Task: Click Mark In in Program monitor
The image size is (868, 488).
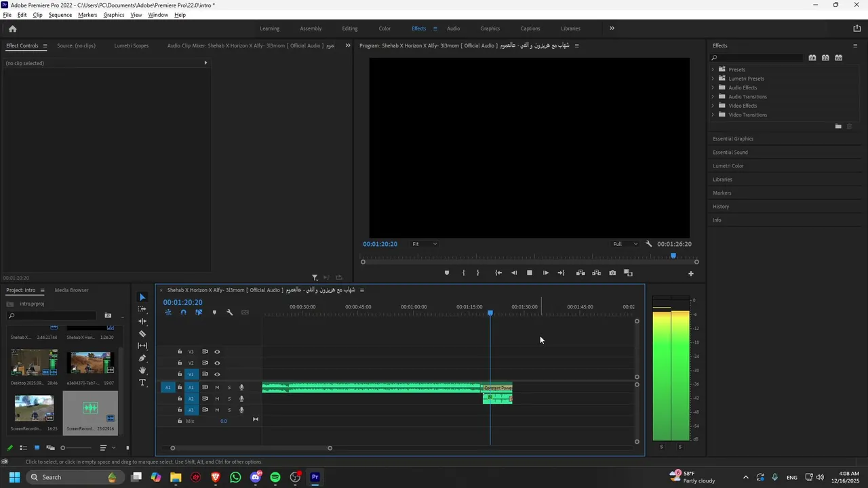Action: [x=464, y=273]
